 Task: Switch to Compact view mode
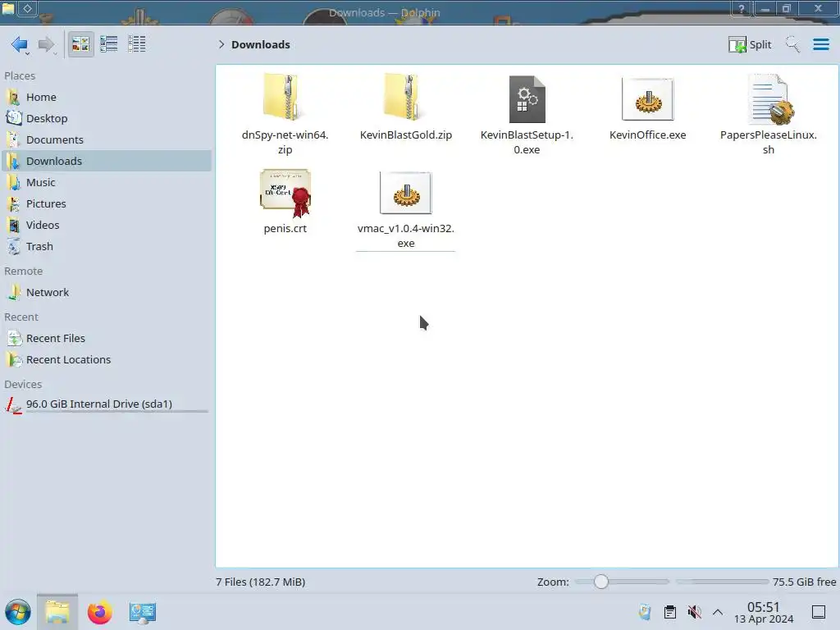[109, 44]
